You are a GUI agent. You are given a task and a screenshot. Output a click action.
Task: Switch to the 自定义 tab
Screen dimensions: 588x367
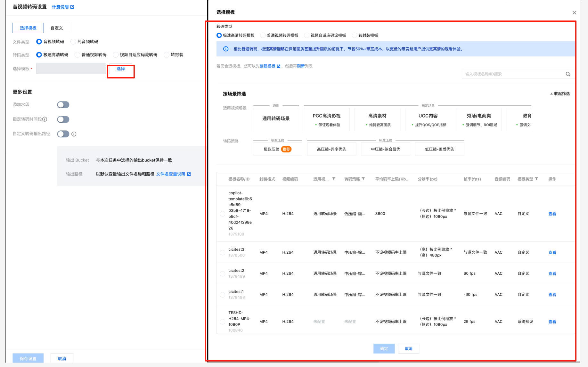coord(57,28)
